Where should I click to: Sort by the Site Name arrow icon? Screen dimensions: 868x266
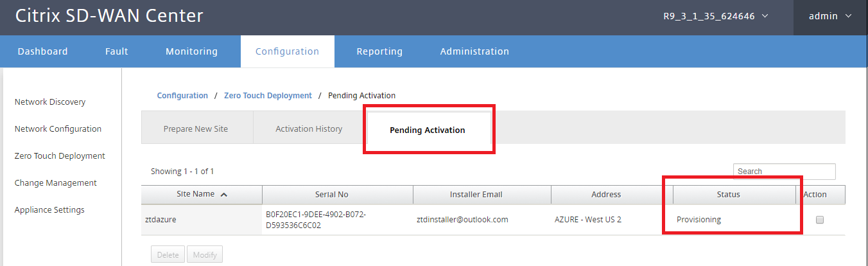point(223,195)
